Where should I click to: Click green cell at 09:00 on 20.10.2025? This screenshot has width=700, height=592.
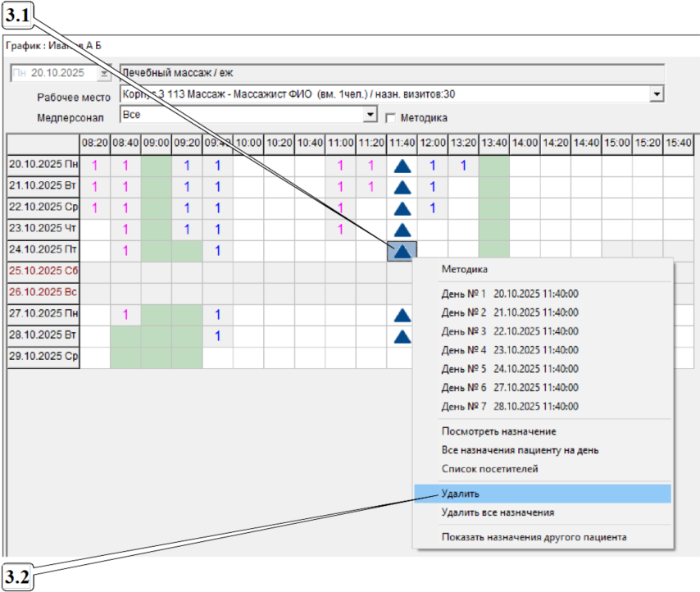tap(156, 166)
